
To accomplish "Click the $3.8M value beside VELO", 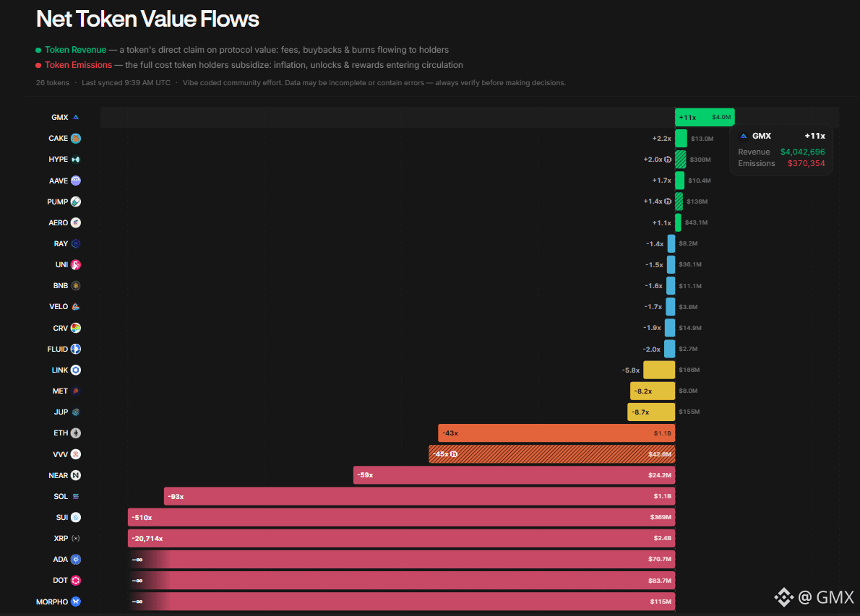I will 688,307.
